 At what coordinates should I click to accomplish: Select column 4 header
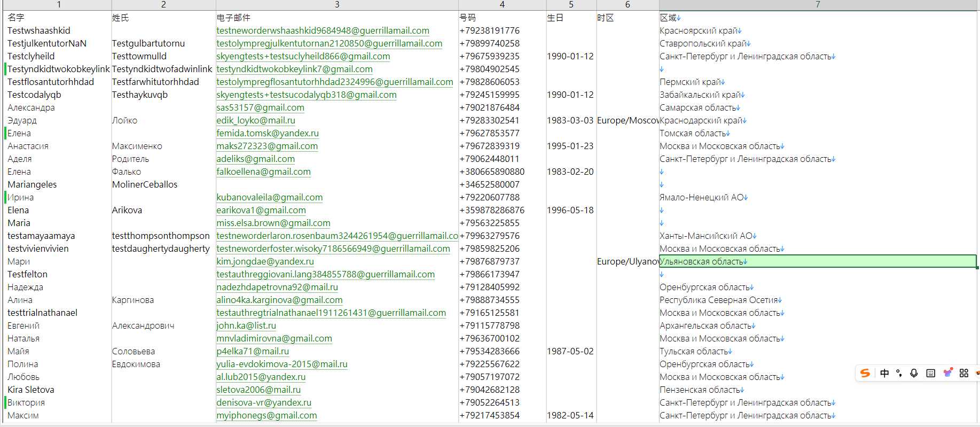pos(502,5)
